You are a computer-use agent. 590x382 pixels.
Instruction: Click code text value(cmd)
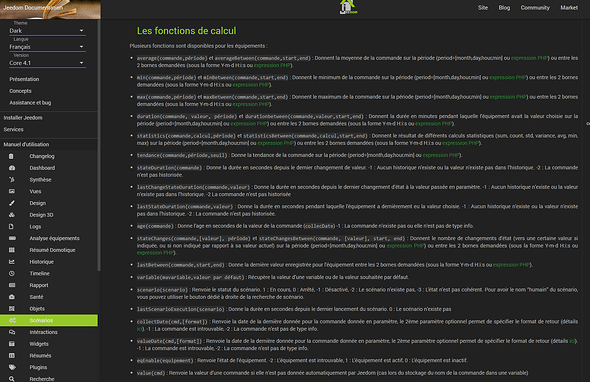pos(151,373)
